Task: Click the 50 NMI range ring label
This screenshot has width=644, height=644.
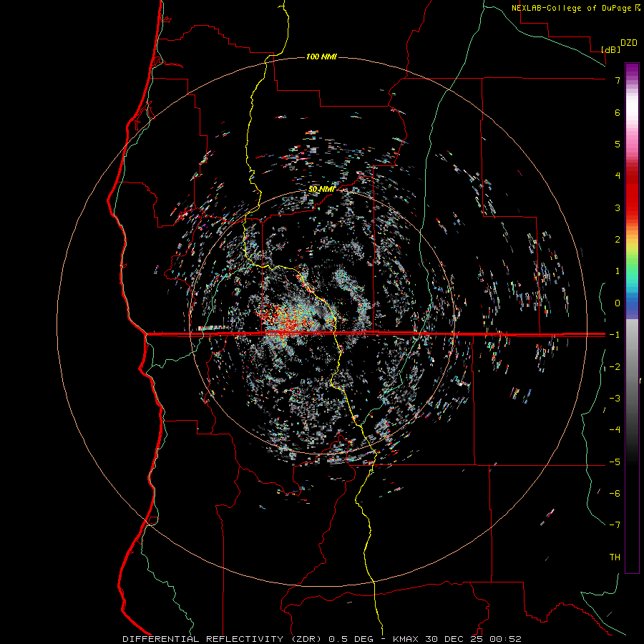Action: pos(321,189)
